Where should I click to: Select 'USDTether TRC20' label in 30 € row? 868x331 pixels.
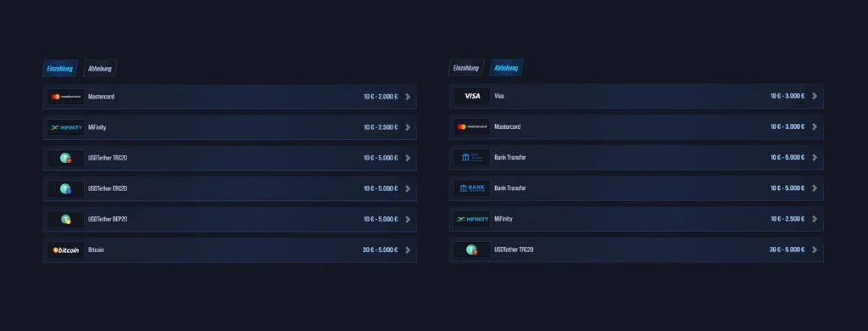pyautogui.click(x=514, y=250)
